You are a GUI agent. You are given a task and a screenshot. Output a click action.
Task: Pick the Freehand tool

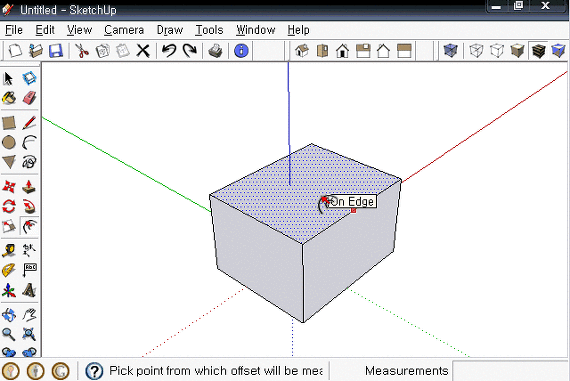(x=29, y=162)
